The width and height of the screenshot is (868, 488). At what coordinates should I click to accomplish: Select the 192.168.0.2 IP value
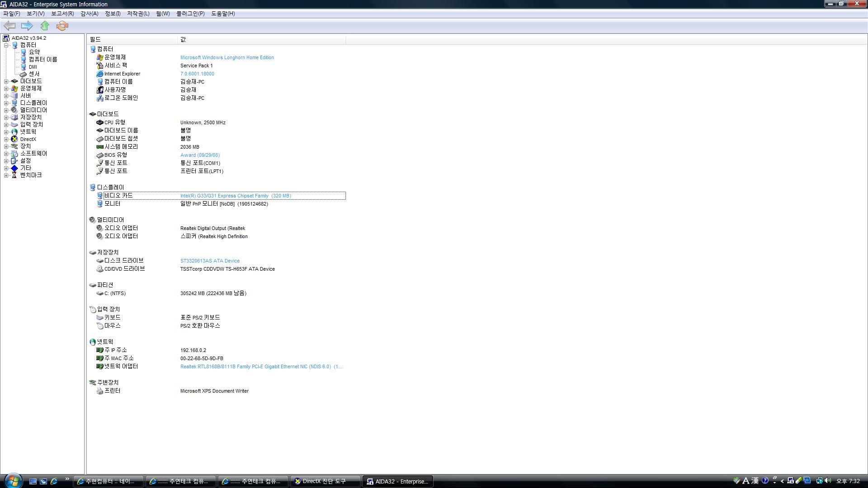click(193, 350)
